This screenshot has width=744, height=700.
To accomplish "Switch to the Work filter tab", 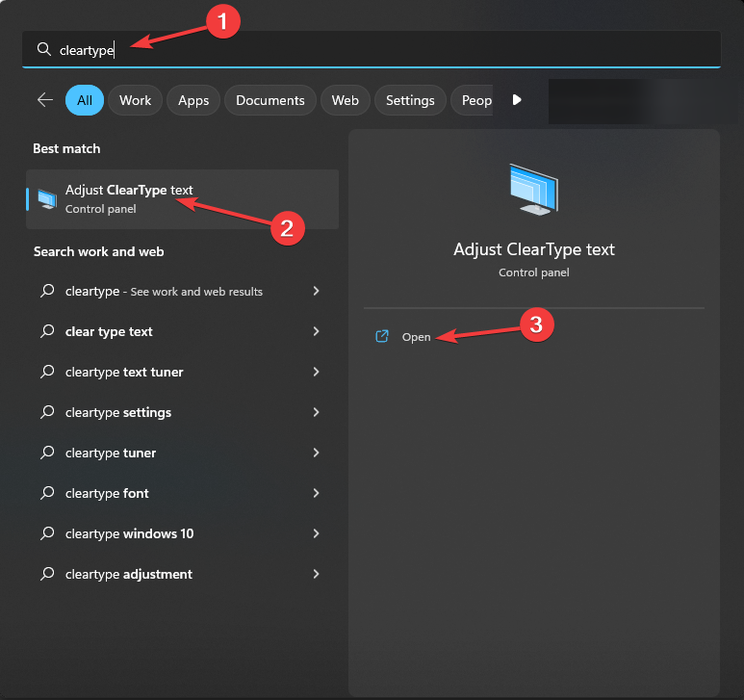I will coord(136,100).
